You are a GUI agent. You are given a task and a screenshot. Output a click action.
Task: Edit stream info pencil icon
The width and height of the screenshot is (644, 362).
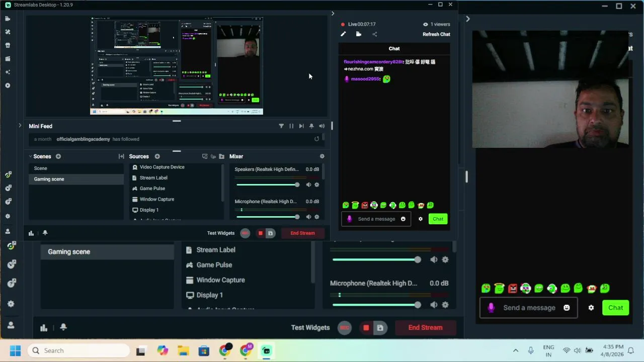click(x=343, y=34)
